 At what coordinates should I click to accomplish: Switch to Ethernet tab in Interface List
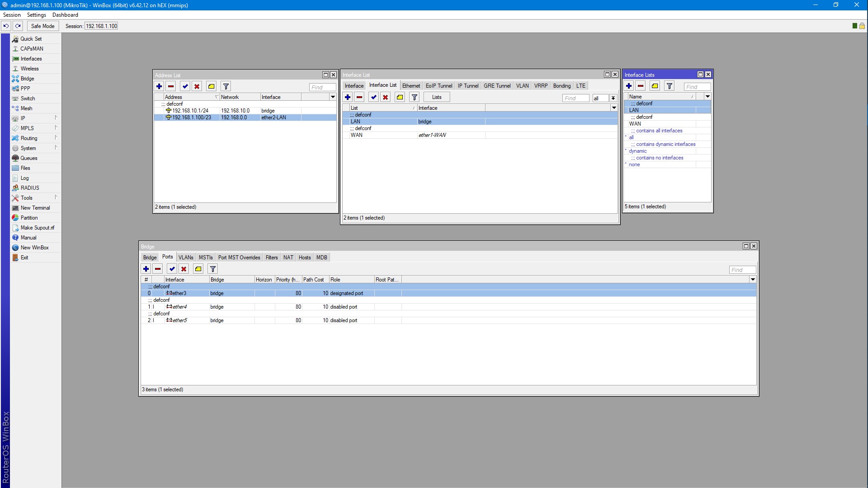click(411, 86)
